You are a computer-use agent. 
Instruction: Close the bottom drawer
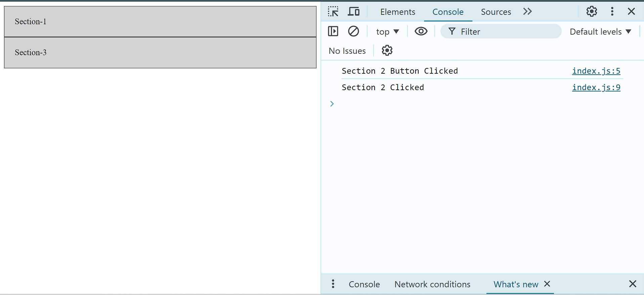click(633, 284)
